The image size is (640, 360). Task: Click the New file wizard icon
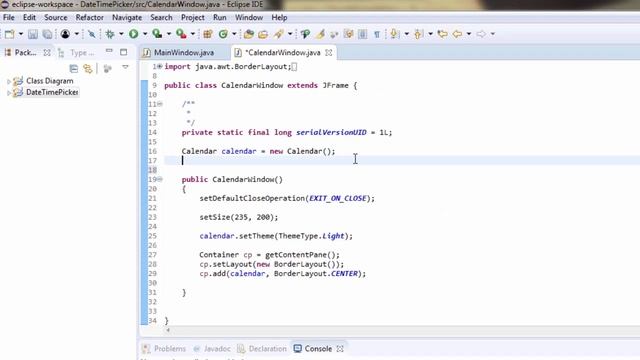pos(9,34)
